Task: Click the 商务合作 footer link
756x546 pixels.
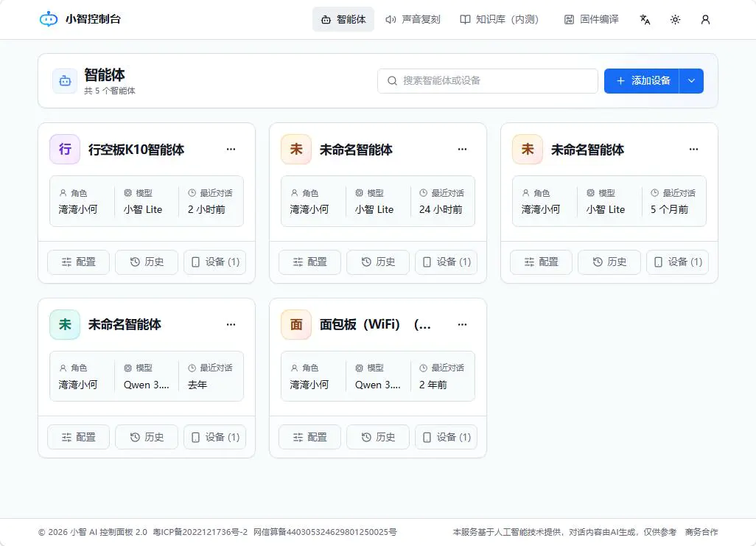Action: (x=701, y=532)
